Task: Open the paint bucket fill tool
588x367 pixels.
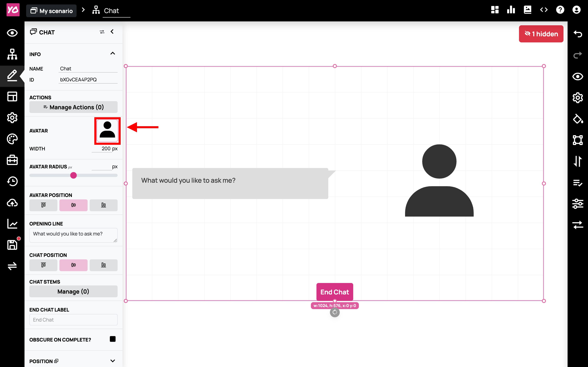Action: (x=578, y=119)
